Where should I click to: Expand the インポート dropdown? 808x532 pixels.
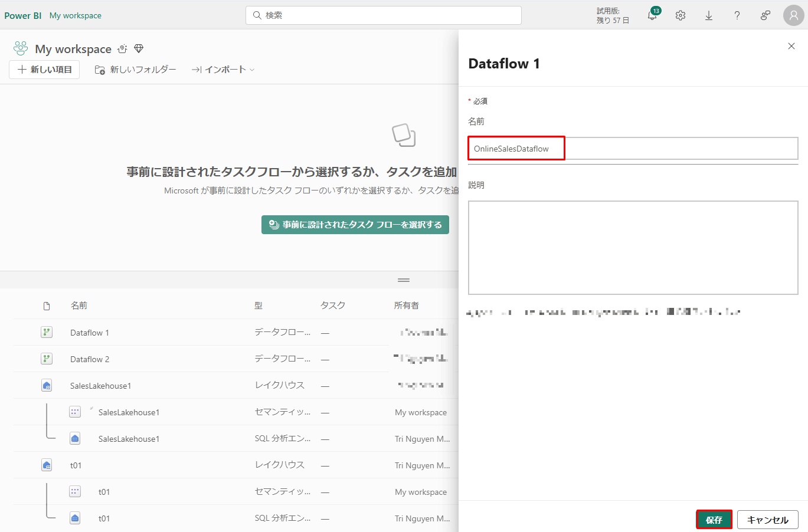point(223,70)
